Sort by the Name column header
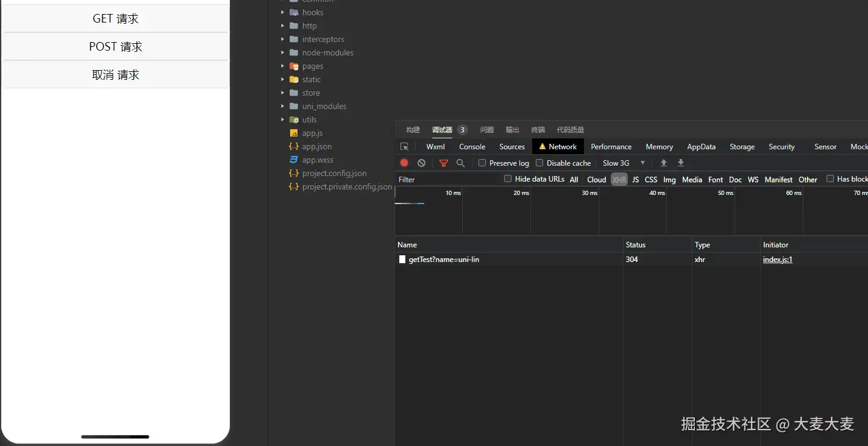This screenshot has height=446, width=868. coord(508,245)
